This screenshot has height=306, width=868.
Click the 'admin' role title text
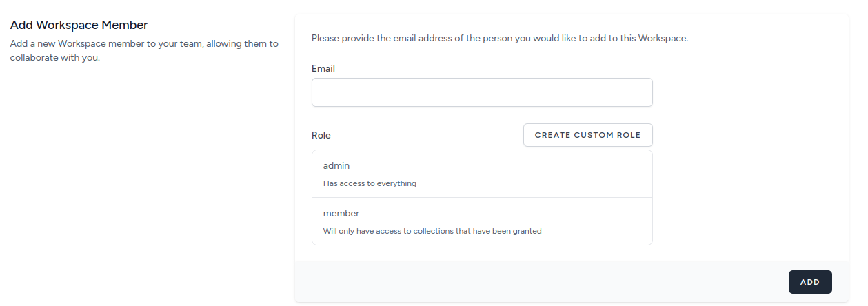click(x=336, y=166)
